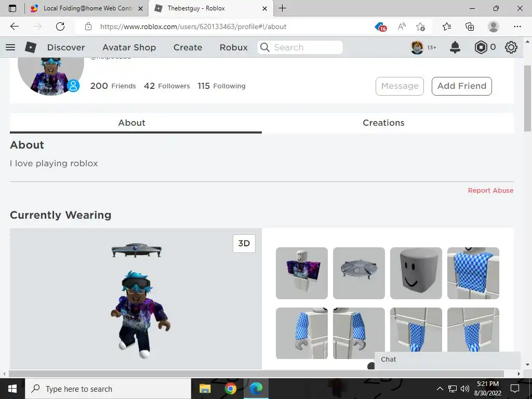
Task: Click inside the Roblox Search field
Action: point(300,47)
